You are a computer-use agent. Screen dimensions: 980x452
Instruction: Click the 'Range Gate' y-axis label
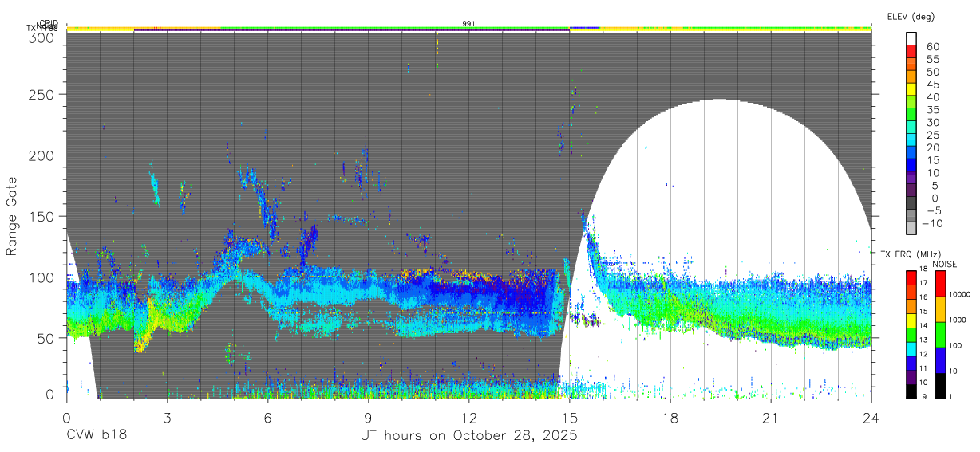tap(12, 217)
